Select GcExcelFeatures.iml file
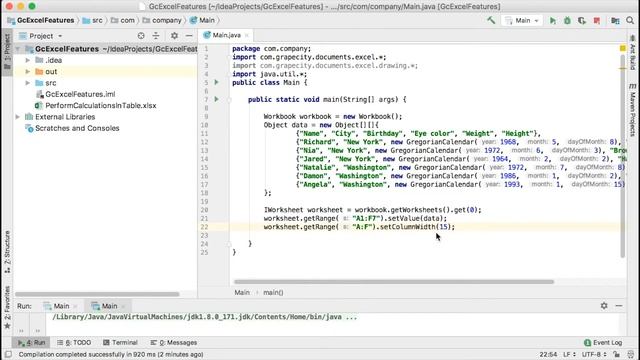Screen dimensions: 640x360 (x=80, y=94)
